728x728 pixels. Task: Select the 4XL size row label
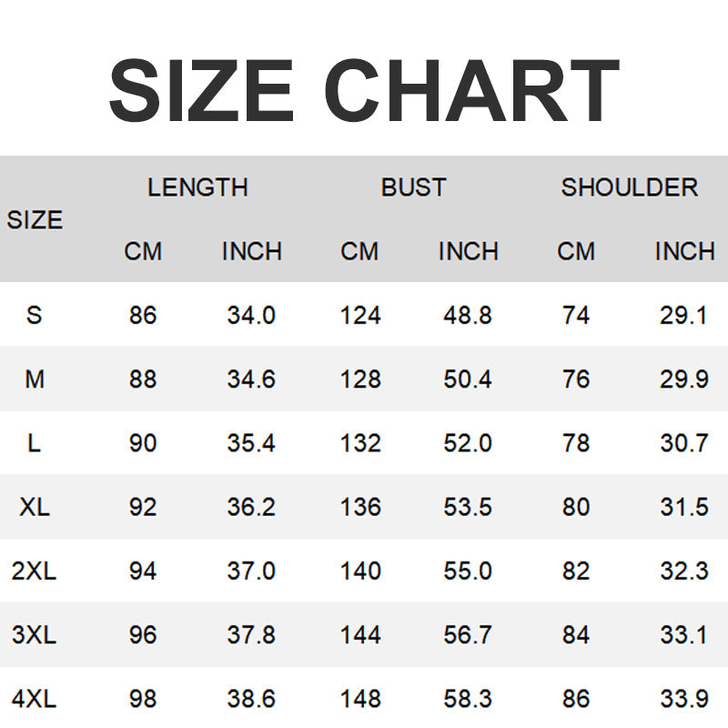[35, 699]
